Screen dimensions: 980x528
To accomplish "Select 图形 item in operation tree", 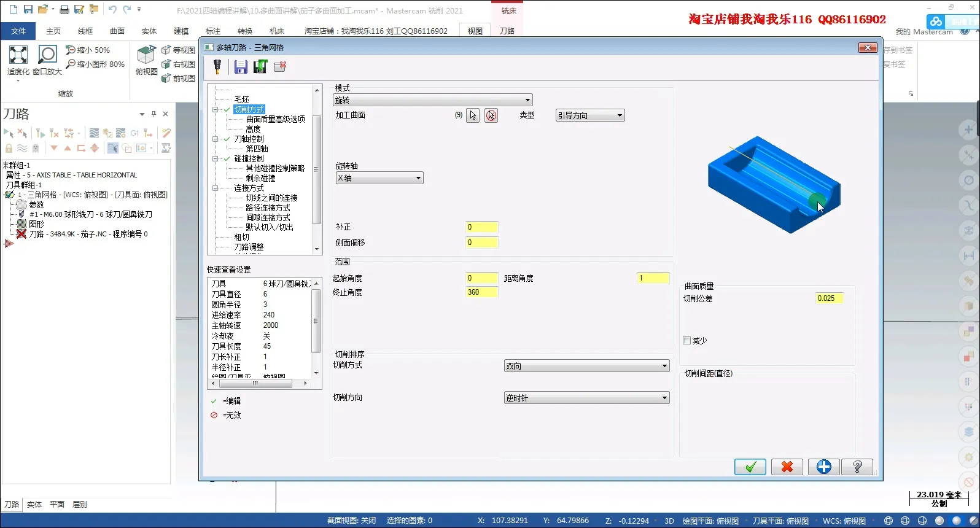I will pos(37,224).
